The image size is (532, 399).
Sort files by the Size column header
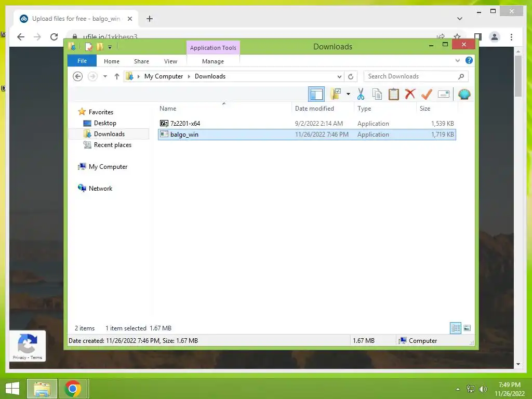(437, 109)
